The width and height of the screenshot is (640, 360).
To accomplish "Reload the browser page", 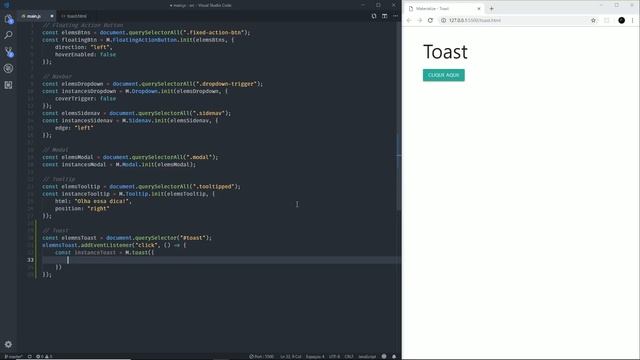I will (430, 20).
